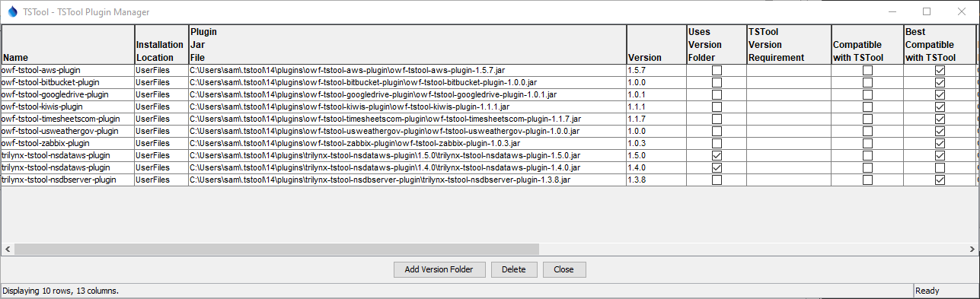Click the version cell 1.5.7
The image size is (980, 299).
pyautogui.click(x=656, y=70)
